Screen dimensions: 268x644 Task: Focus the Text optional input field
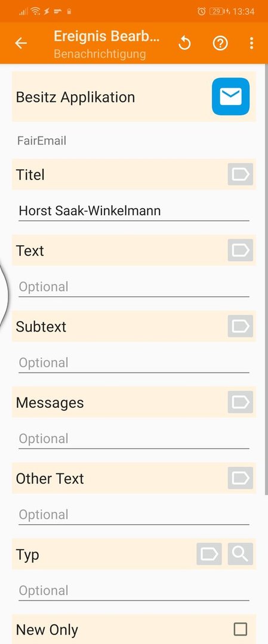134,287
